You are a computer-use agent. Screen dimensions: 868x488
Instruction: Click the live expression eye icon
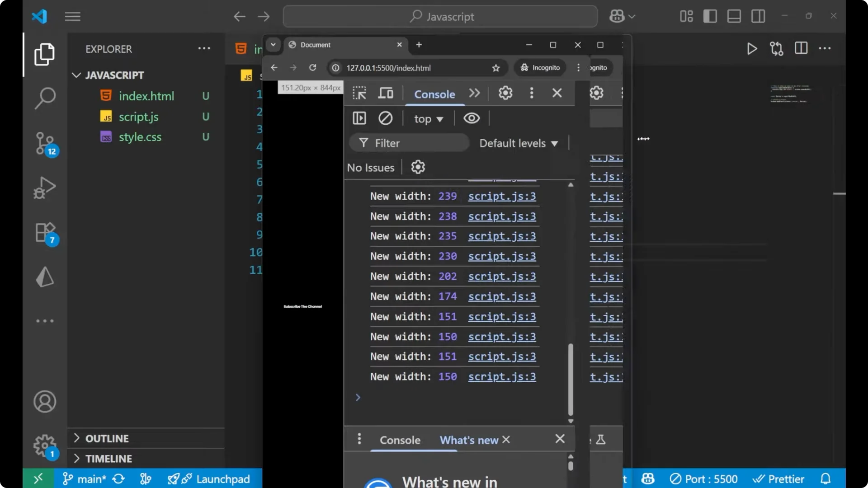point(472,118)
